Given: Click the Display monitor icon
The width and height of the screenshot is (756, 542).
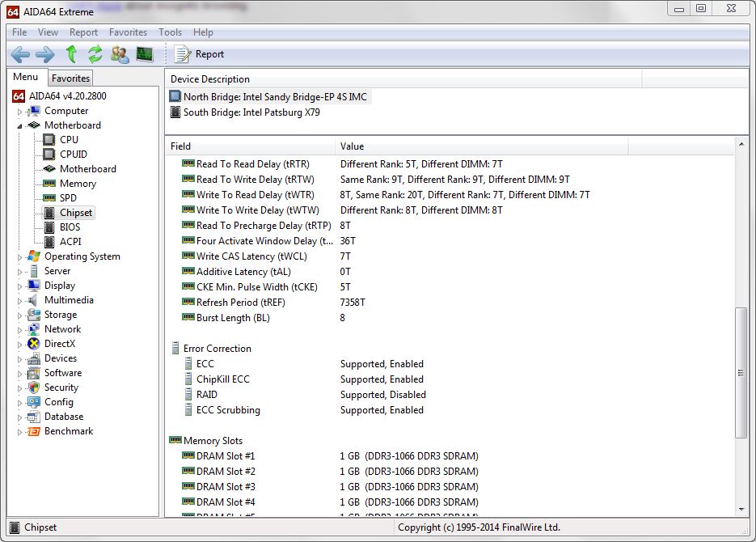Looking at the screenshot, I should (34, 286).
